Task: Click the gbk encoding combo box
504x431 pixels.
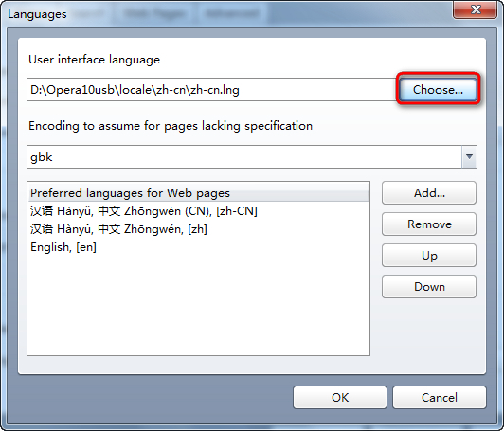Action: [x=252, y=156]
